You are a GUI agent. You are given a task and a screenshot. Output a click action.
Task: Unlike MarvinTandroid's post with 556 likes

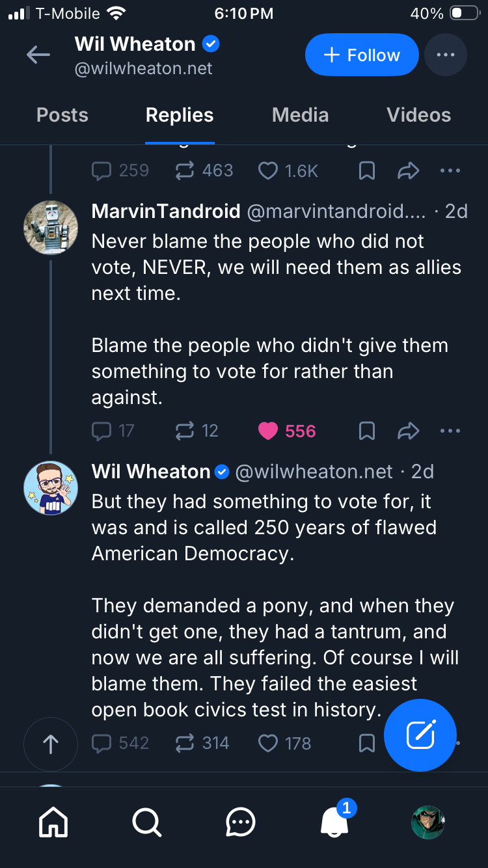coord(268,431)
